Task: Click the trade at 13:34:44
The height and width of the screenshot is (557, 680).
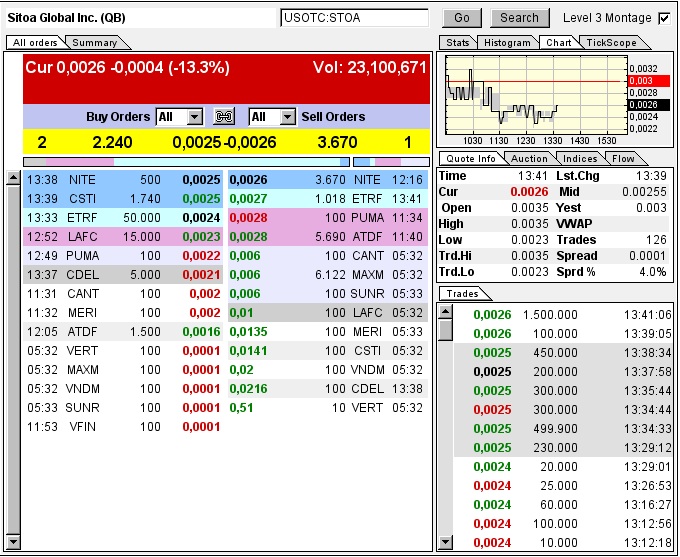Action: pyautogui.click(x=563, y=410)
